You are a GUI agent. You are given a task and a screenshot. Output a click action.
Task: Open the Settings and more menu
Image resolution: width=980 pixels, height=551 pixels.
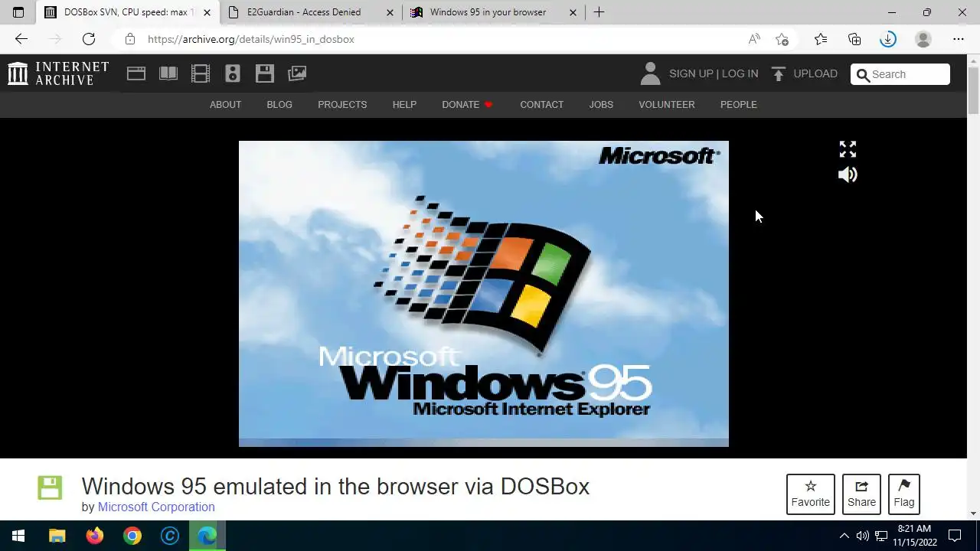coord(959,39)
